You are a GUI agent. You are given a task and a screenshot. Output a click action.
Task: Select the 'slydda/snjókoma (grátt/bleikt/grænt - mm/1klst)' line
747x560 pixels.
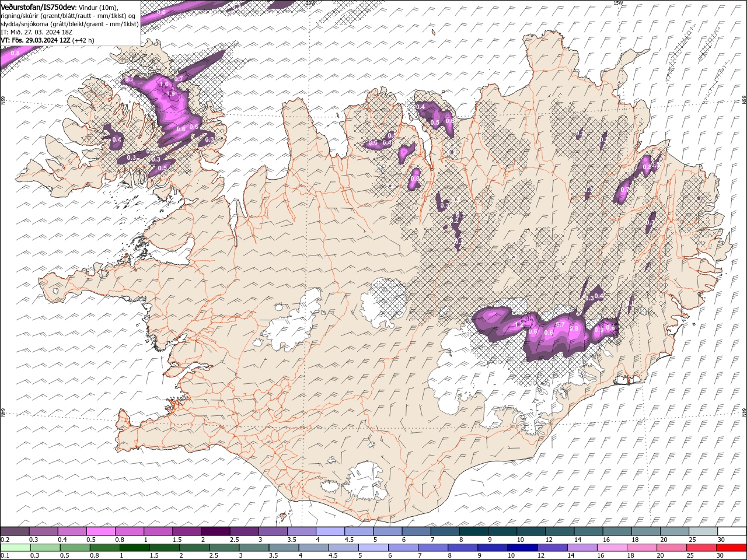(x=69, y=24)
